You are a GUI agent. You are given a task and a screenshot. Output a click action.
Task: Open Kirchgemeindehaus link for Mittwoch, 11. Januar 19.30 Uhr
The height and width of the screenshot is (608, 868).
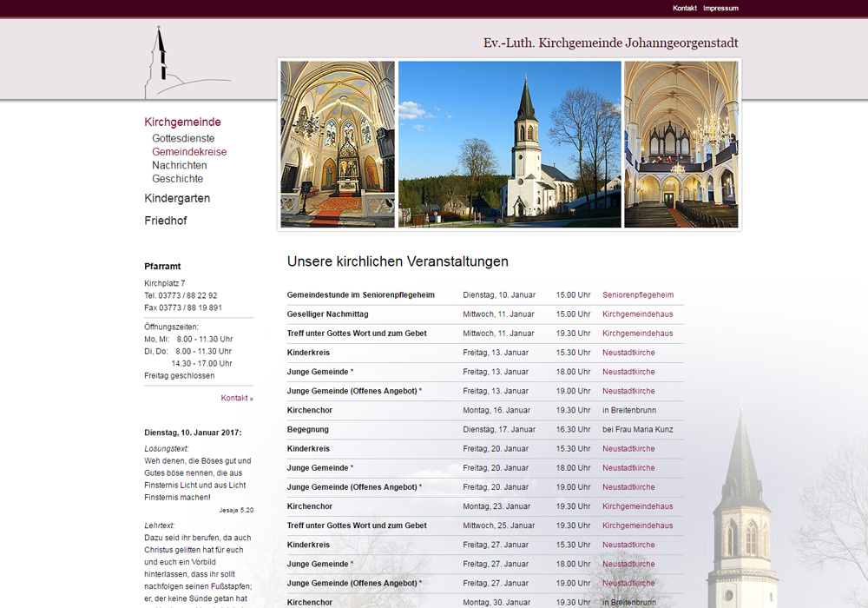[x=638, y=334]
